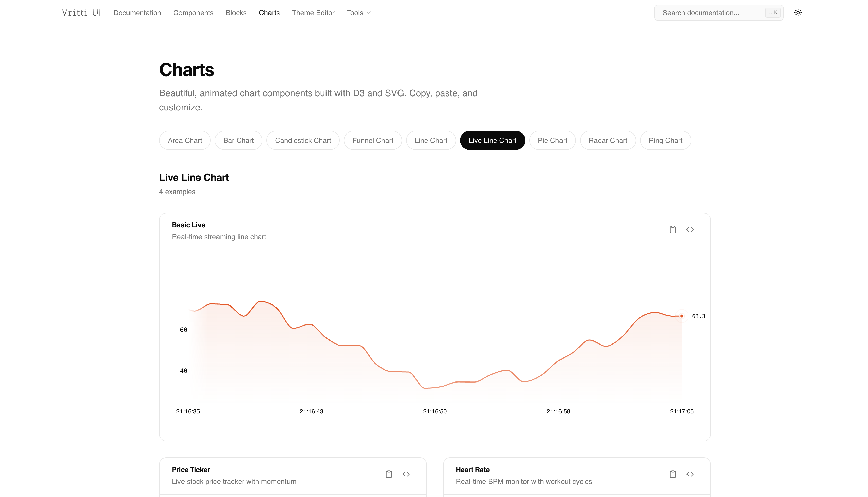Open the Tools dropdown menu
This screenshot has height=497, width=868.
(x=359, y=13)
